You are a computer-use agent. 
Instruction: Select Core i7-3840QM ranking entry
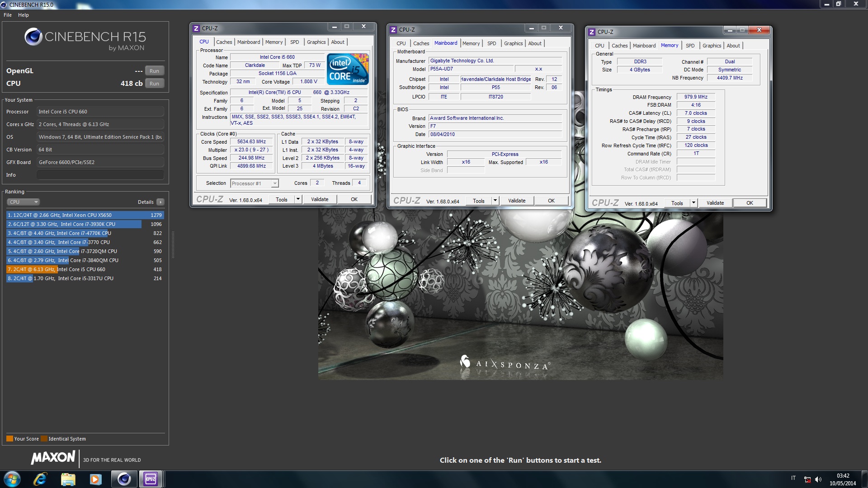coord(85,260)
